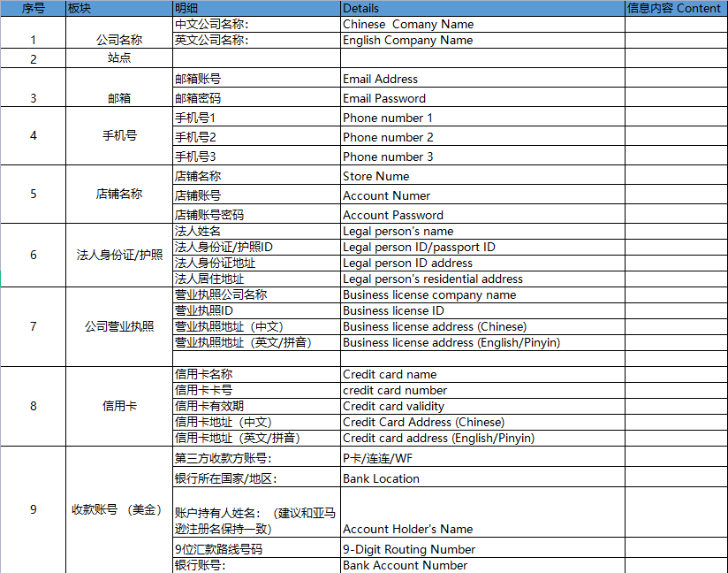Click the cell '信用卡名称'

(x=257, y=374)
